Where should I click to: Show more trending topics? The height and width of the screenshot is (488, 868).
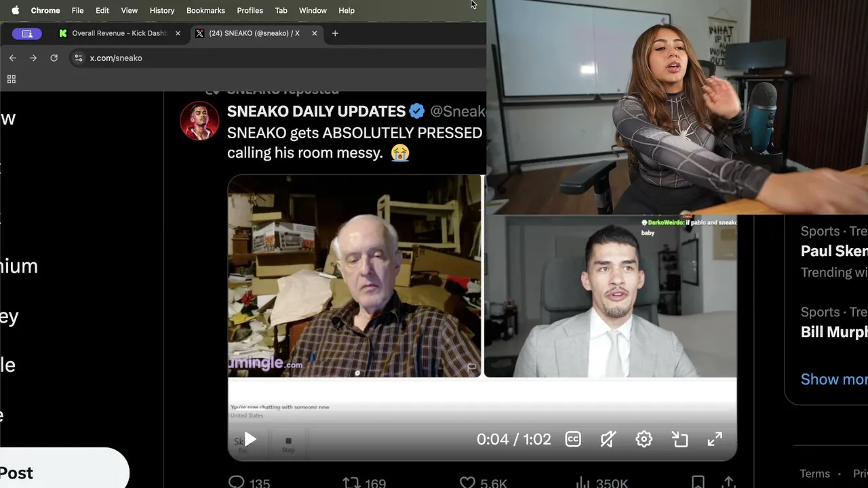tap(833, 379)
